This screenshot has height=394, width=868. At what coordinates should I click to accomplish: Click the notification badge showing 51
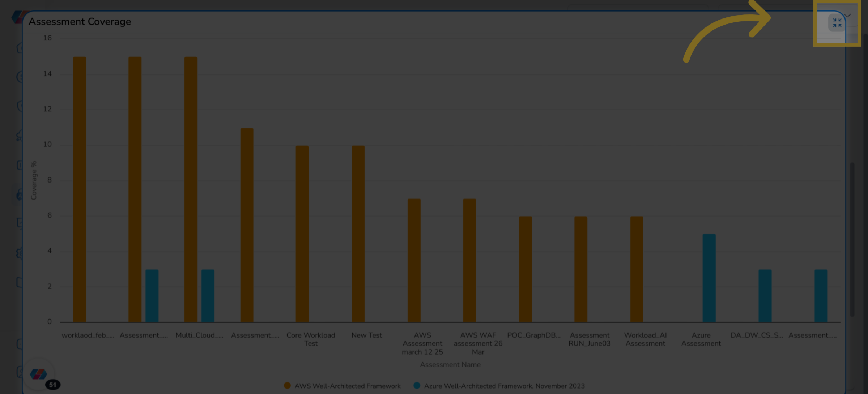53,384
